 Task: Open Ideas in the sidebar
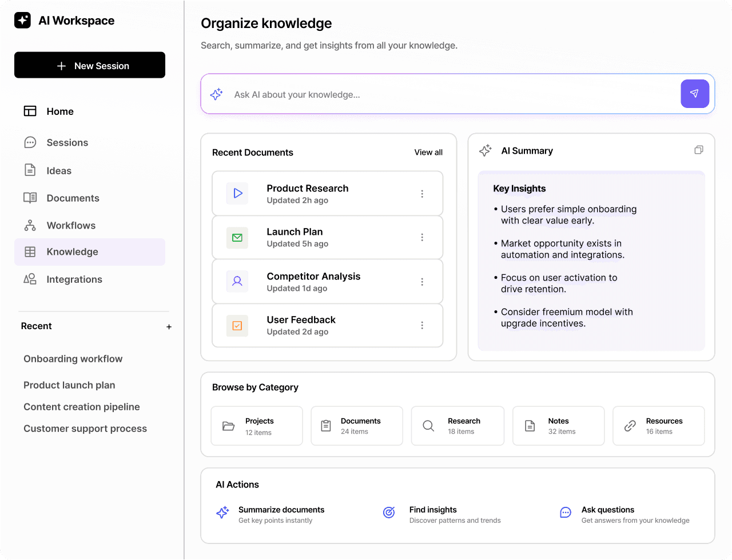click(90, 171)
